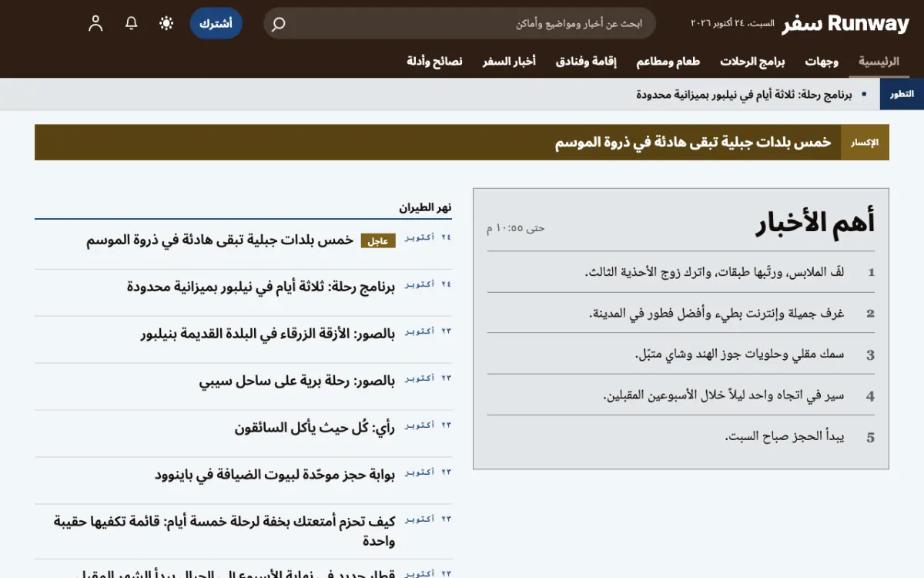
Task: Open the Runway سفر site logo
Action: [845, 24]
